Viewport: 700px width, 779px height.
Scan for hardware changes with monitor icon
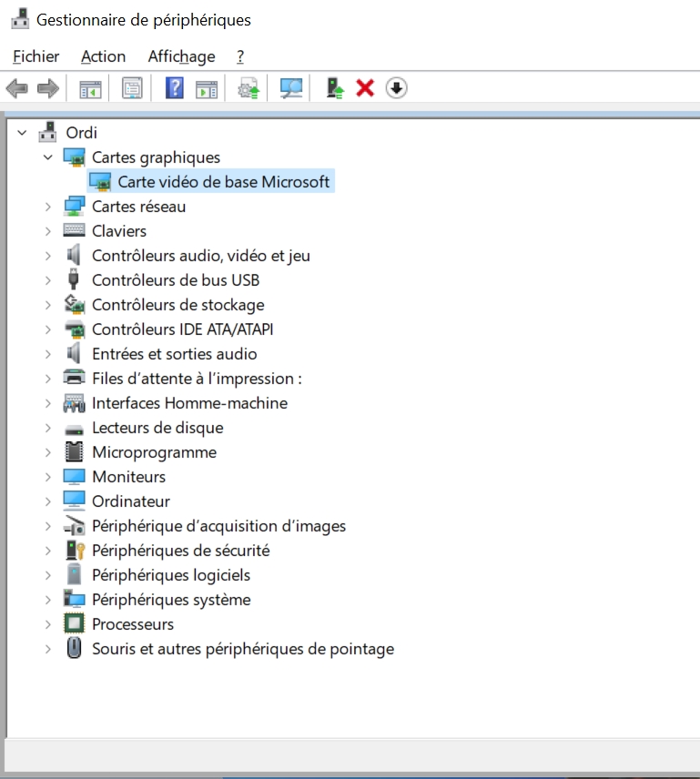point(291,88)
